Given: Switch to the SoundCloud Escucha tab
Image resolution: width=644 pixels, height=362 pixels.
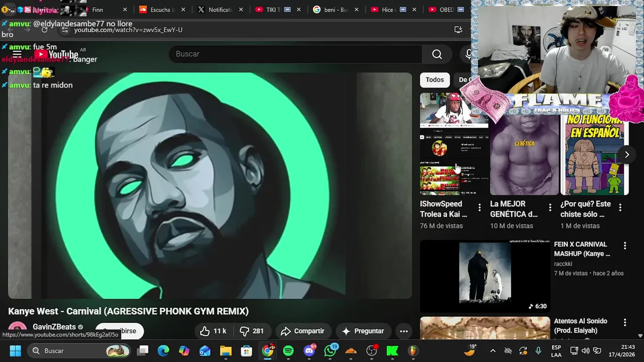Looking at the screenshot, I should pyautogui.click(x=162, y=10).
